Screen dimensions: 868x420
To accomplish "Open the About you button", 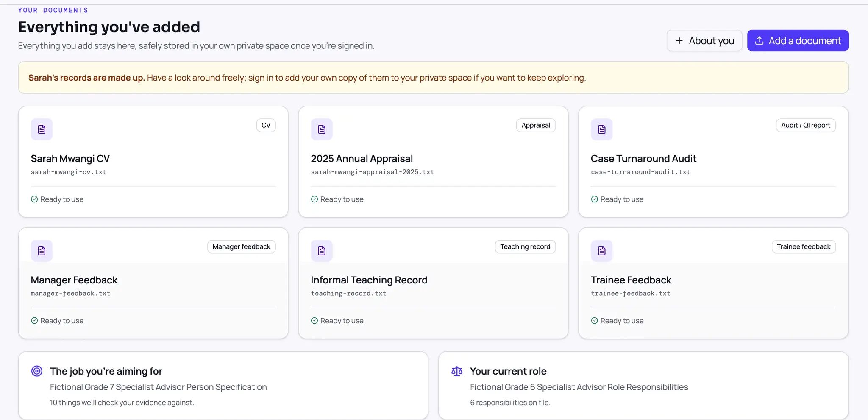I will tap(704, 41).
